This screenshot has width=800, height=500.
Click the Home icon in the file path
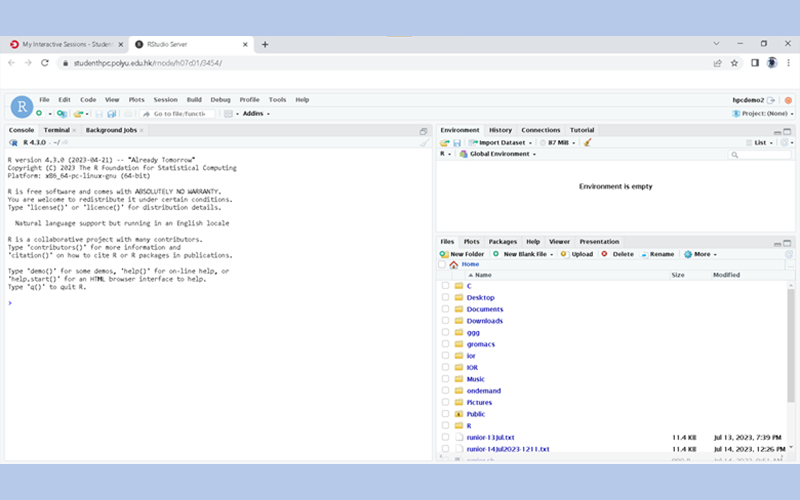(x=454, y=264)
